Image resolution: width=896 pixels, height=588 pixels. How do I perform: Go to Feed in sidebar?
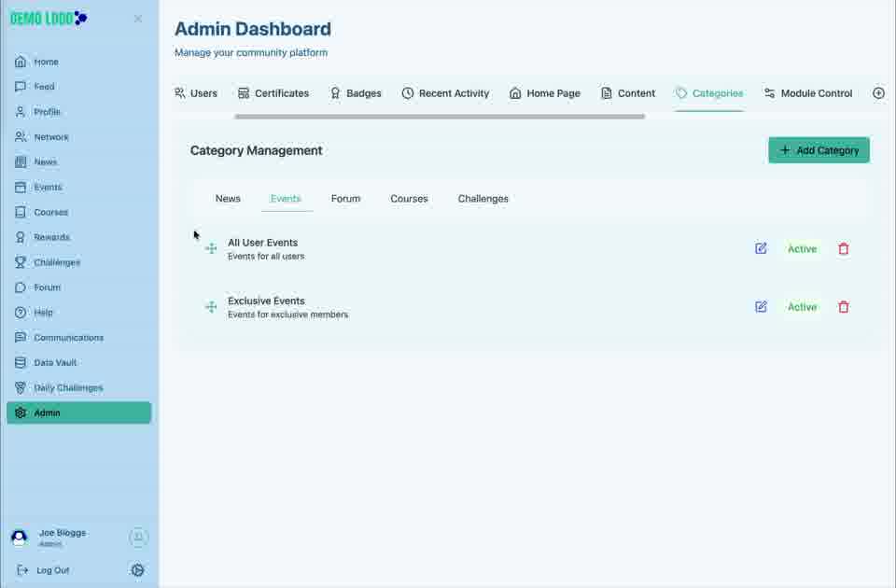point(78,87)
